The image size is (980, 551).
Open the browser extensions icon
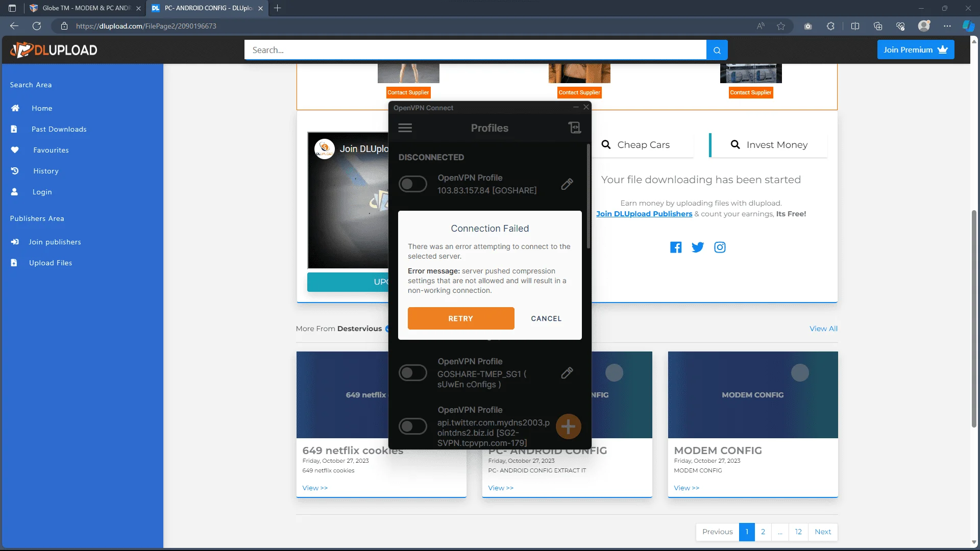[830, 26]
